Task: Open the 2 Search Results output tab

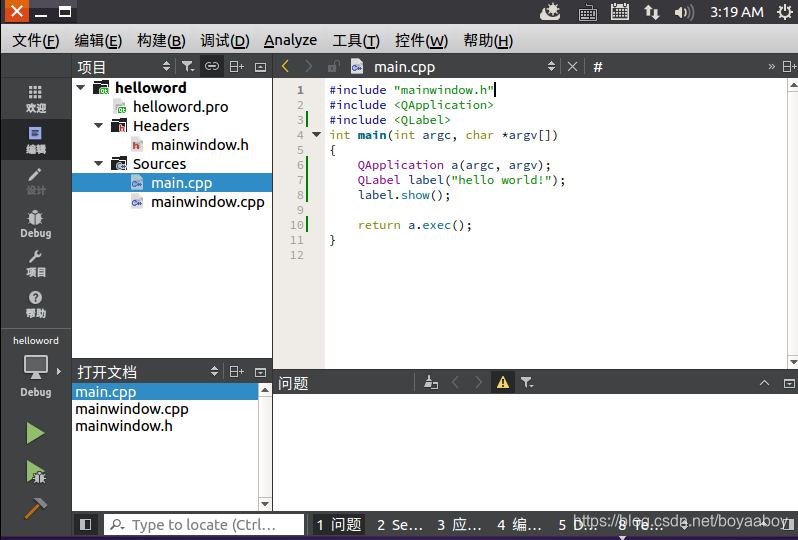Action: pyautogui.click(x=400, y=525)
